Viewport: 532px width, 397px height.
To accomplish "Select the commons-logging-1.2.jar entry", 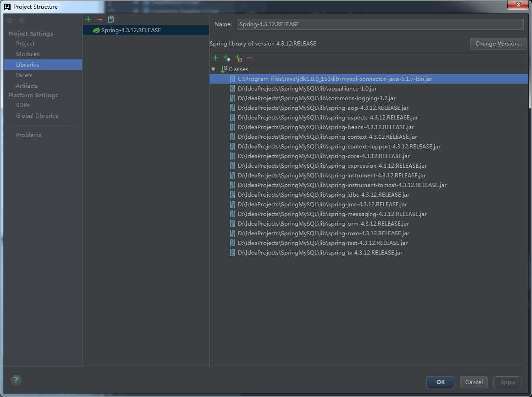I will point(317,98).
